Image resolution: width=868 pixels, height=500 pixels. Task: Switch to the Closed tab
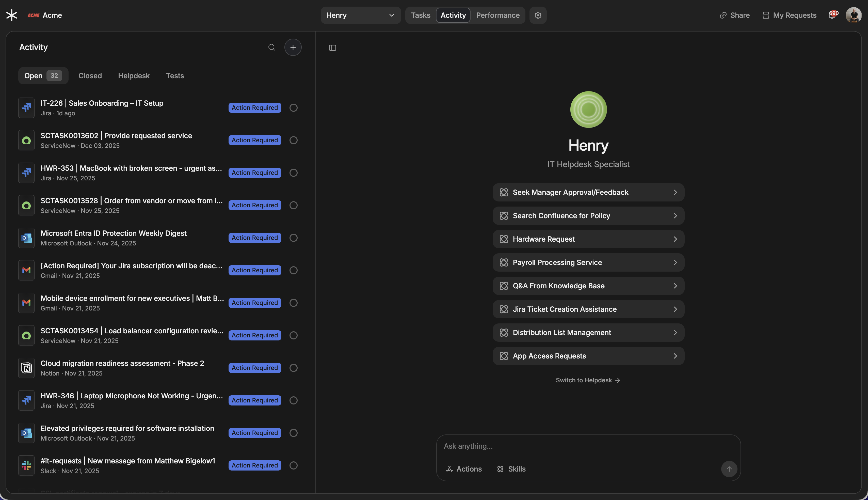click(90, 75)
